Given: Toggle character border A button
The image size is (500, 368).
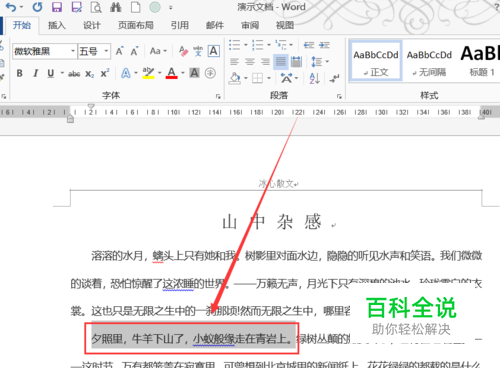Looking at the screenshot, I should 214,51.
